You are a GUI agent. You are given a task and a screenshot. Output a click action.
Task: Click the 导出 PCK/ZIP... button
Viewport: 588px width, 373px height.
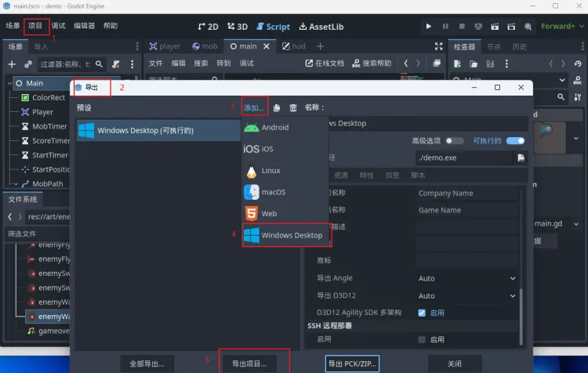click(x=352, y=364)
